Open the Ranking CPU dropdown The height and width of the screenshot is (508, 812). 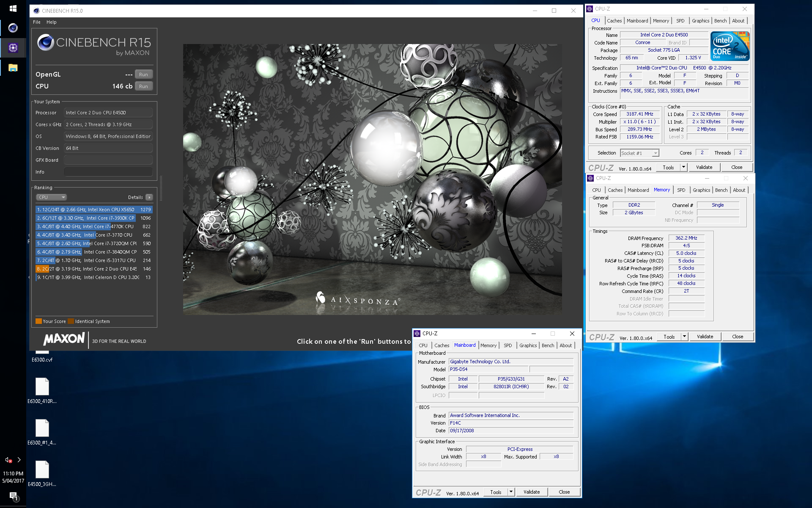click(x=52, y=197)
